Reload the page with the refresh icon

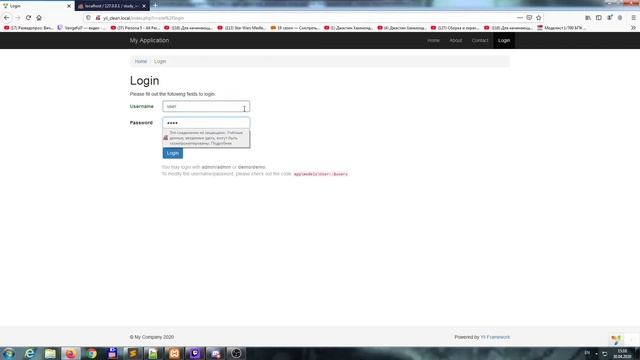click(28, 18)
